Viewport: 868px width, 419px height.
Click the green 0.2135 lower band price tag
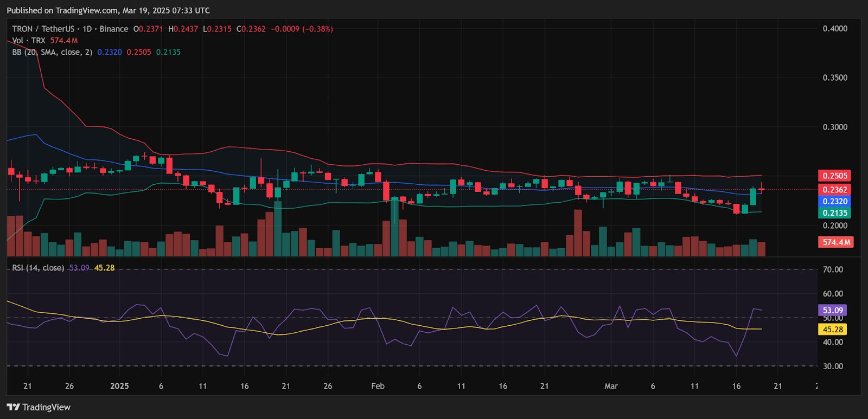pos(835,213)
